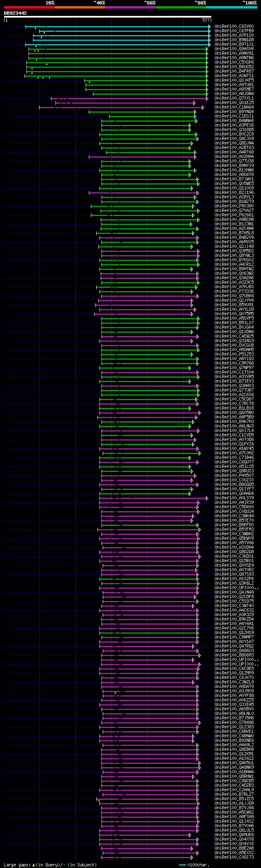This screenshot has height=868, width=261.
Task: Select hit UniRef100_B4FR87
Action: (x=234, y=71)
